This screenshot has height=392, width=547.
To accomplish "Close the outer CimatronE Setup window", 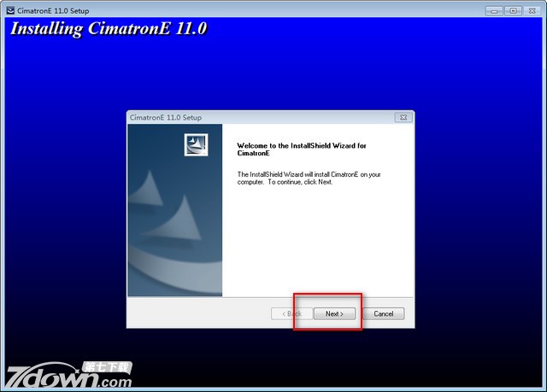I will pyautogui.click(x=532, y=11).
